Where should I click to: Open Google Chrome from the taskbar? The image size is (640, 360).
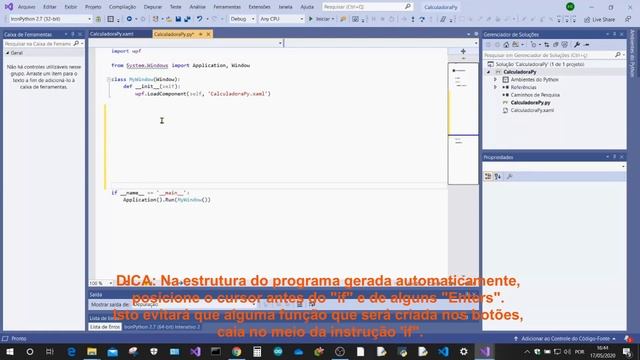point(236,351)
